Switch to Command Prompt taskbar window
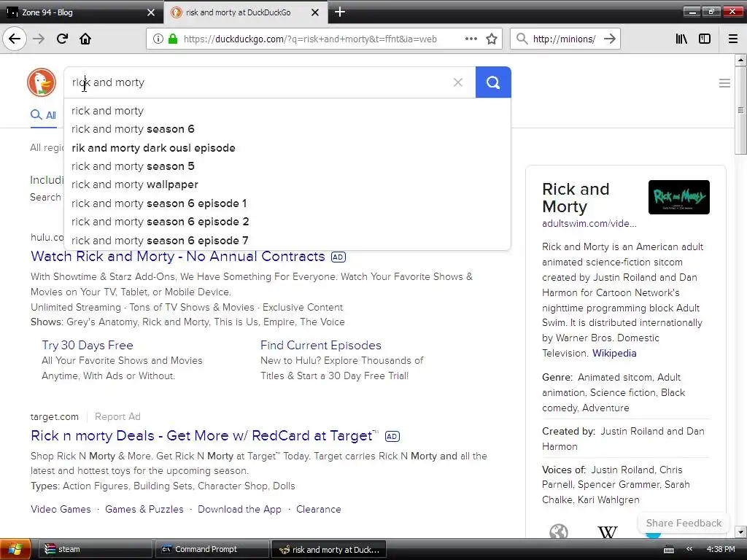The width and height of the screenshot is (747, 560). pyautogui.click(x=212, y=549)
